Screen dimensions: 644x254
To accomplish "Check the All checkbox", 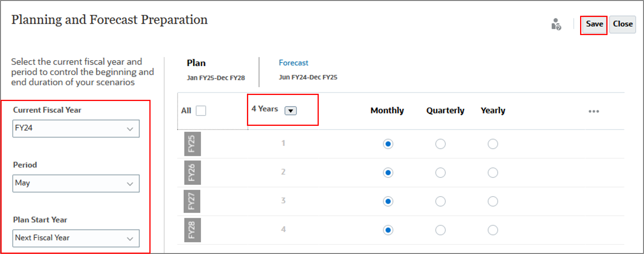I will [201, 111].
